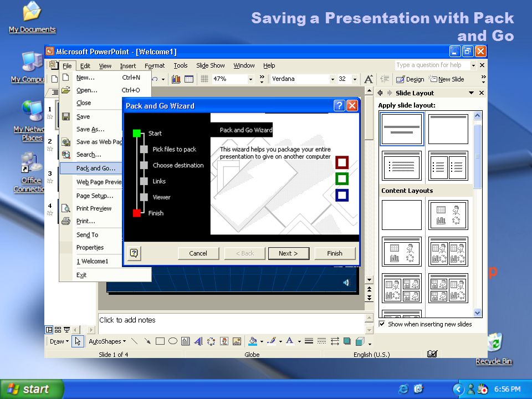Click the notes area to add notes
This screenshot has width=532, height=399.
pos(232,323)
